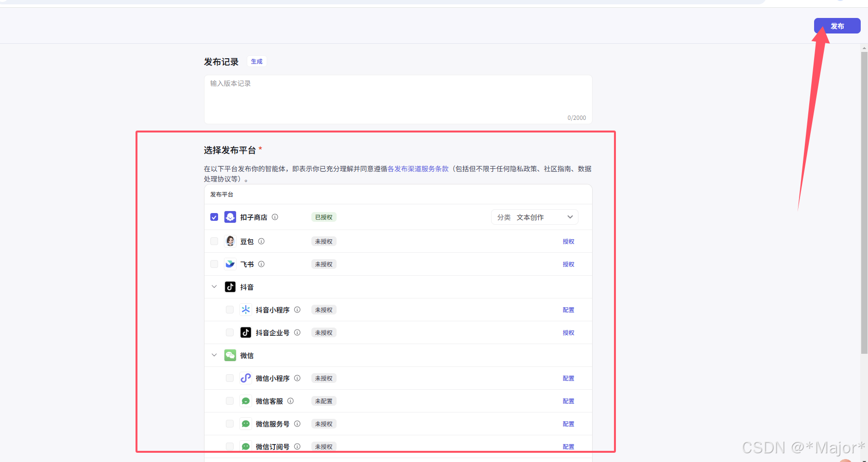Image resolution: width=868 pixels, height=462 pixels.
Task: Tick the 微信小程序 checkbox
Action: [x=230, y=378]
